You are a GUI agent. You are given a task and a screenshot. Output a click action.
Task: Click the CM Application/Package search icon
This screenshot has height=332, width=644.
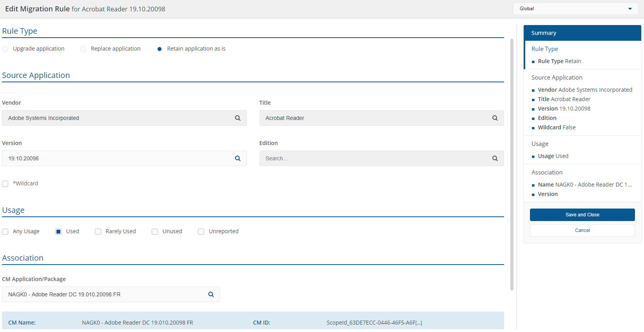click(211, 294)
